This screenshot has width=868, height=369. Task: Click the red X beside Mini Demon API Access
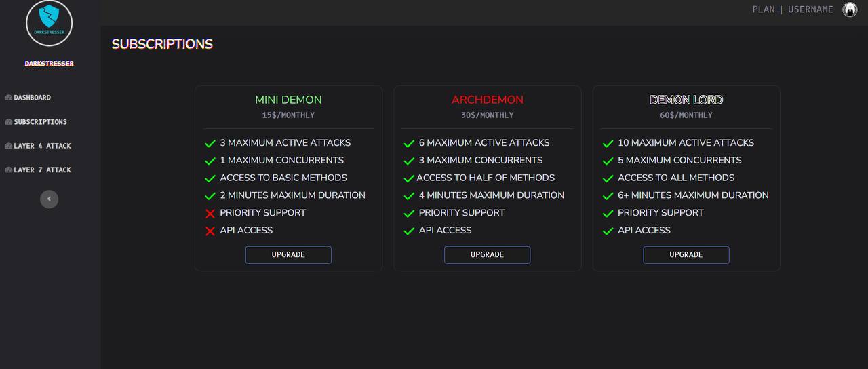pos(210,231)
